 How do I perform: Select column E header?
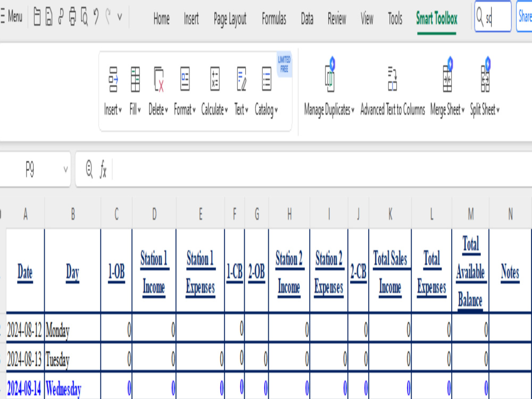200,214
